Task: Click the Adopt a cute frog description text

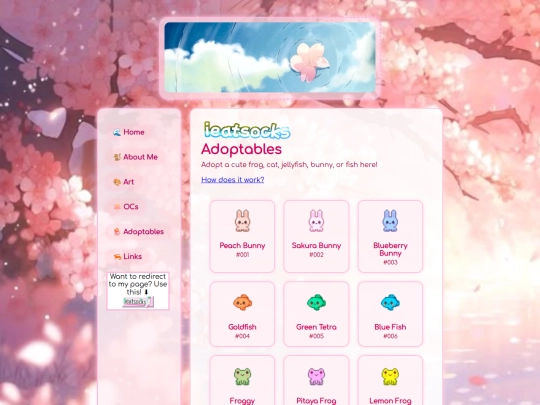Action: coord(289,165)
